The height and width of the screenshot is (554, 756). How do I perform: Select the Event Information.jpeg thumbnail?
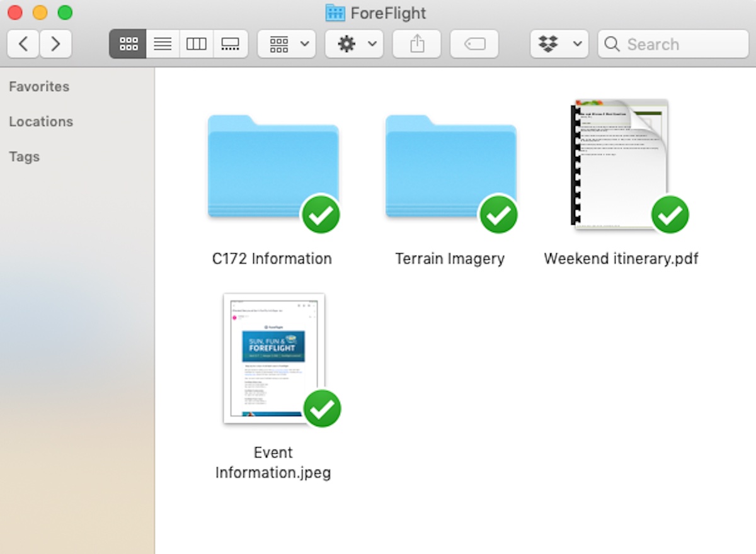[273, 359]
